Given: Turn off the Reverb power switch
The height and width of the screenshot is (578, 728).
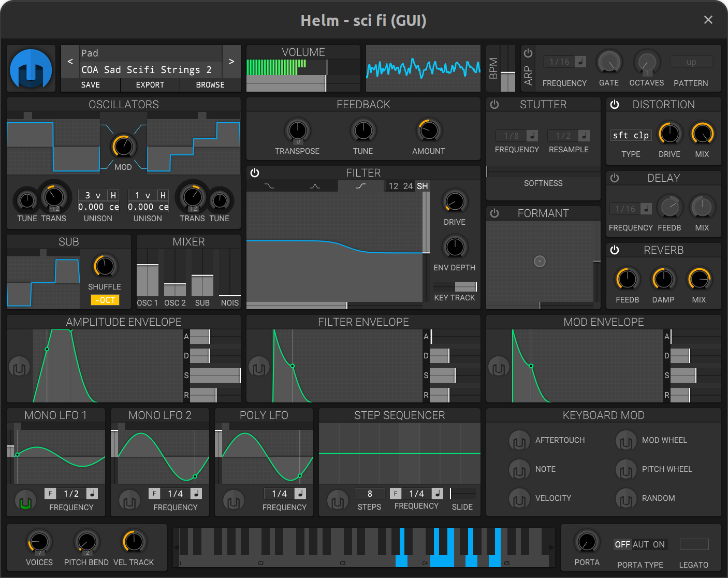Looking at the screenshot, I should pyautogui.click(x=615, y=250).
